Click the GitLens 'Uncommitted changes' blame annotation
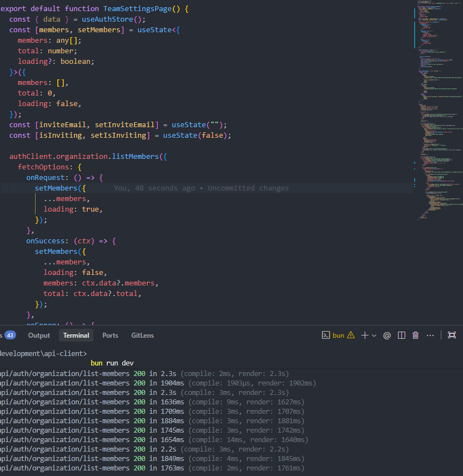 coord(248,188)
